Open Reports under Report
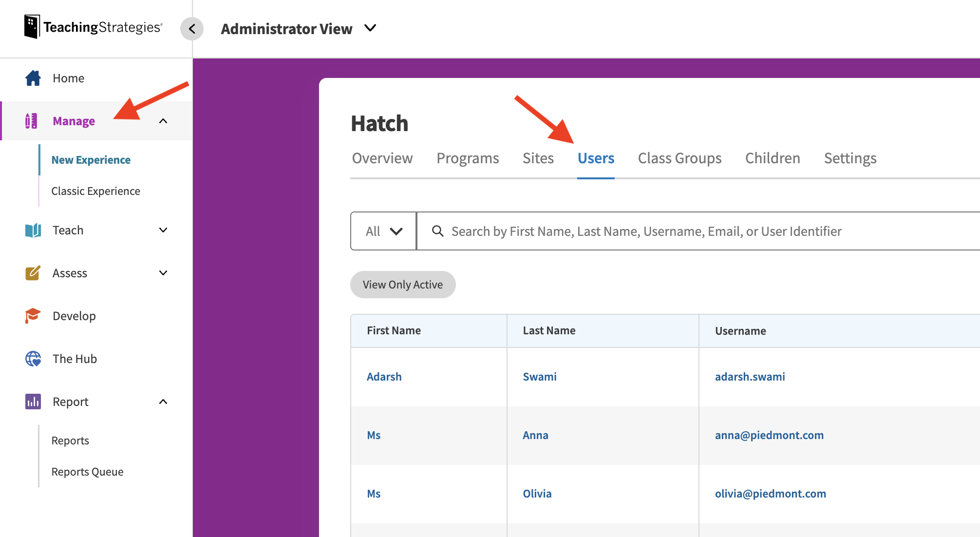The image size is (980, 537). tap(70, 441)
